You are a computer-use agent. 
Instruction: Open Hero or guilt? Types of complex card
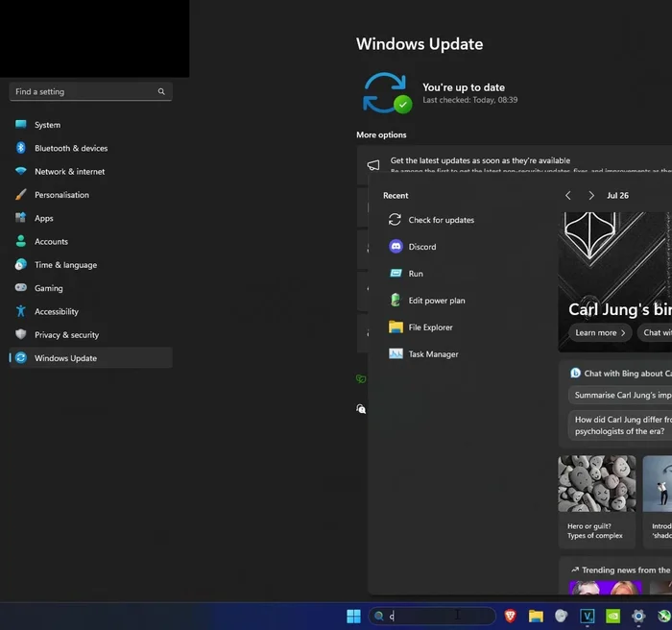pyautogui.click(x=597, y=501)
